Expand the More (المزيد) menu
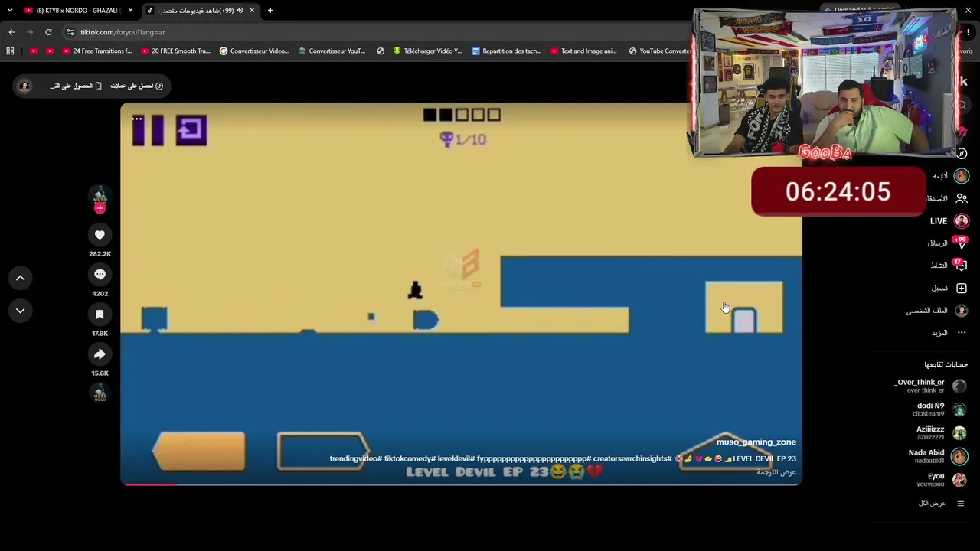 click(949, 333)
